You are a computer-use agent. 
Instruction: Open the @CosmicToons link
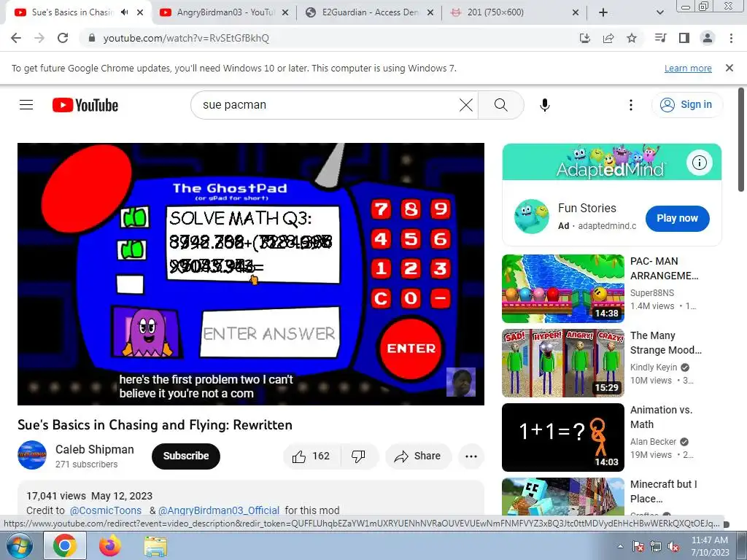106,510
